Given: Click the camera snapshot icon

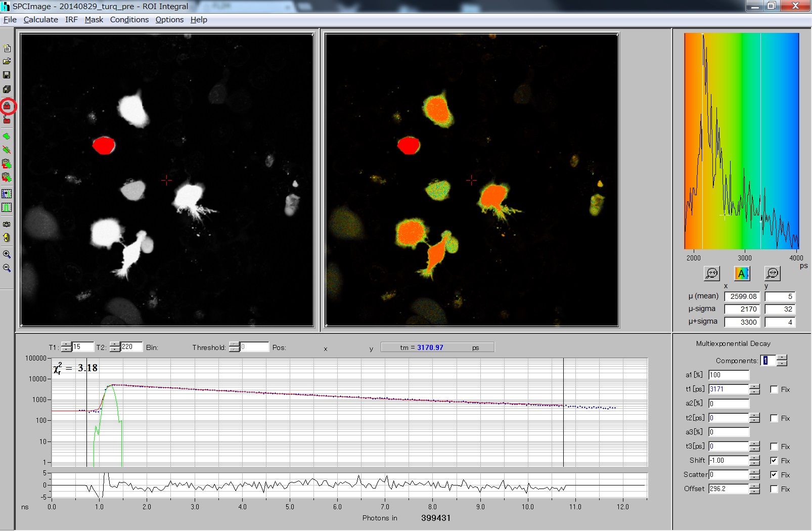Looking at the screenshot, I should click(x=7, y=224).
